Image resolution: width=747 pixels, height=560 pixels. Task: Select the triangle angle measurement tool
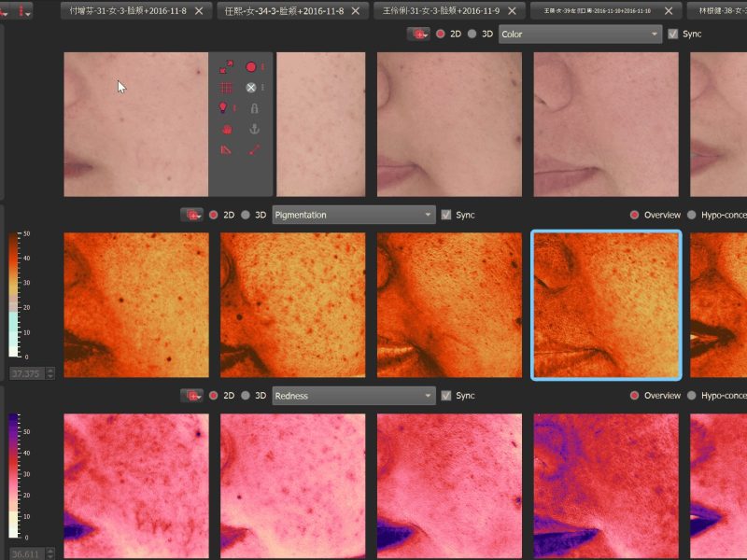click(x=226, y=150)
